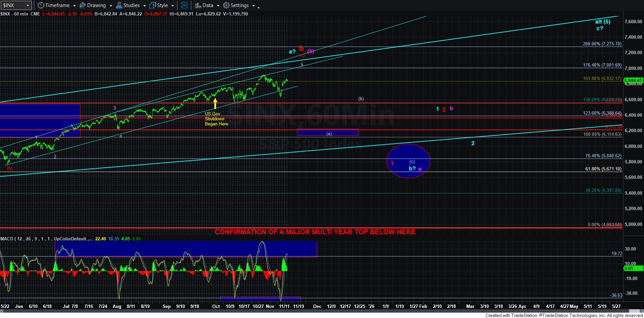Click the MACD indicator label
This screenshot has width=644, height=318.
point(7,239)
